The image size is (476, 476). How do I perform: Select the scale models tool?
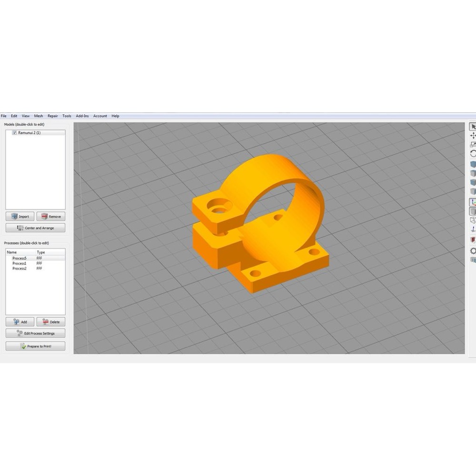tap(473, 145)
